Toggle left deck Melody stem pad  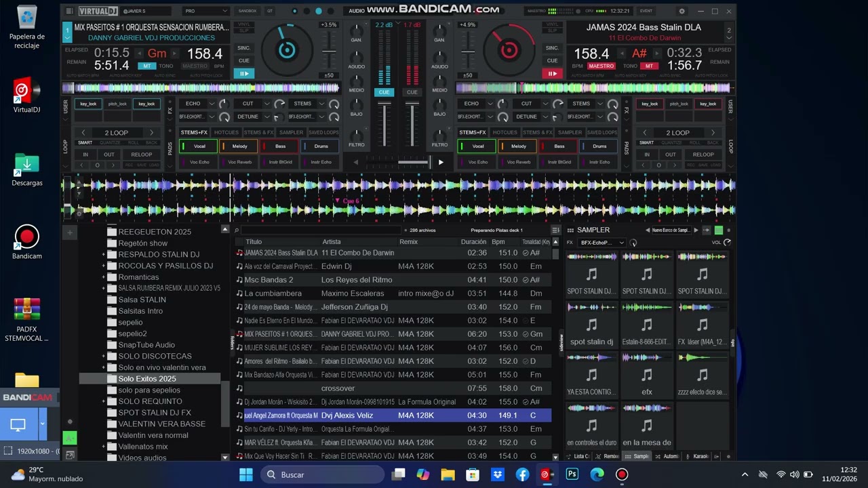(x=239, y=146)
